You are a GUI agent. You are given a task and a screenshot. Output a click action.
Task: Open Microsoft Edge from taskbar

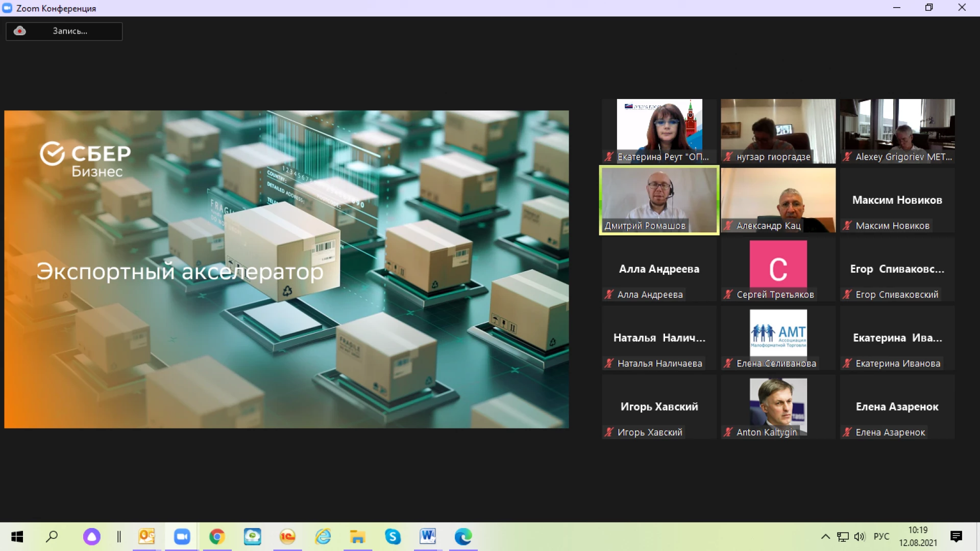(x=463, y=537)
